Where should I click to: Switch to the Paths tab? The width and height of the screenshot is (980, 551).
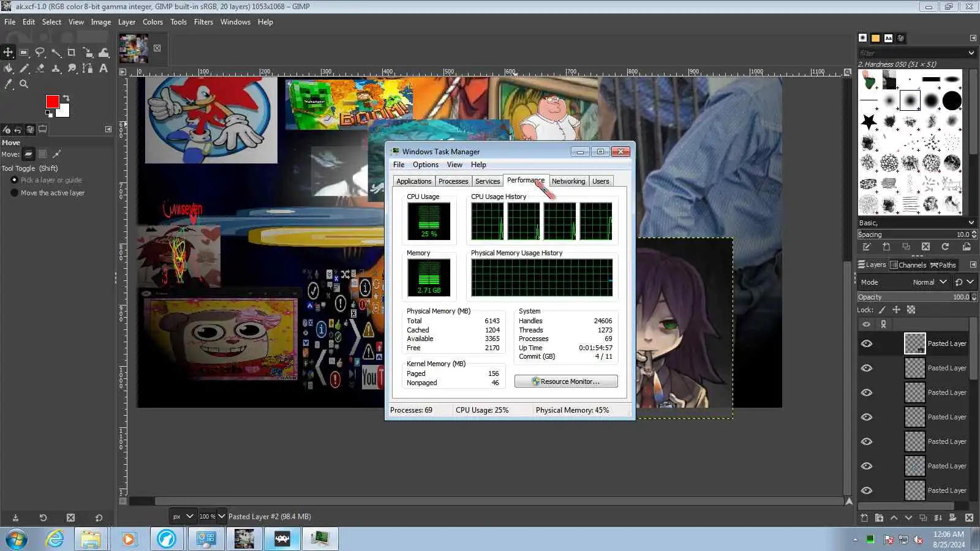coord(943,265)
